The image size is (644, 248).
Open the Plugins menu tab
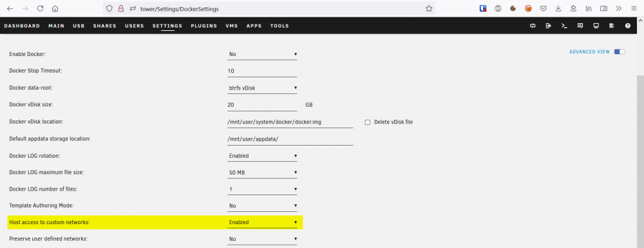[204, 26]
